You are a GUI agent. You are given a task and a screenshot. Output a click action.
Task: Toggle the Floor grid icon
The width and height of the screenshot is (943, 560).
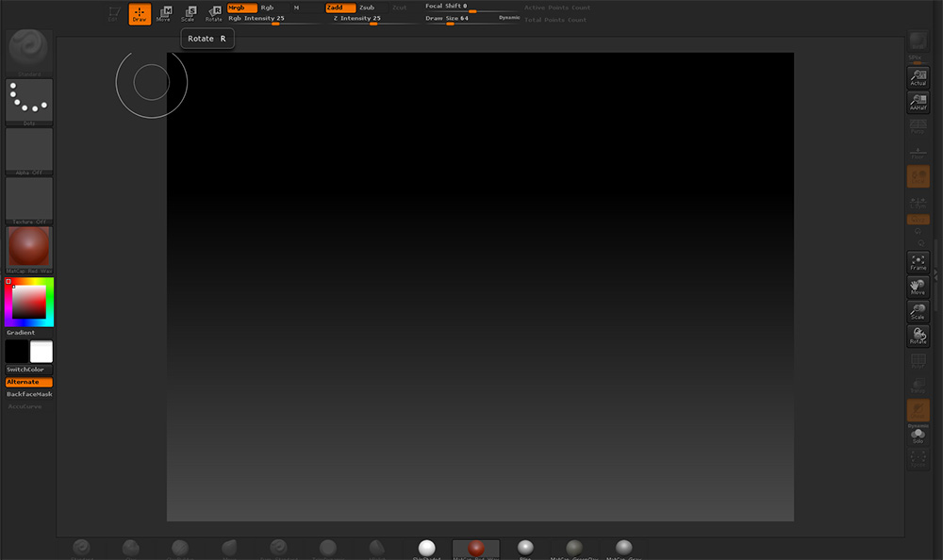click(918, 152)
